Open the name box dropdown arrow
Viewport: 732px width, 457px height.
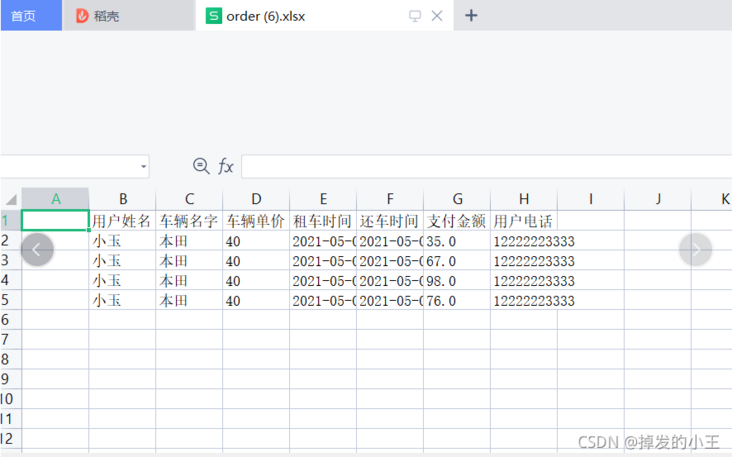click(x=143, y=167)
